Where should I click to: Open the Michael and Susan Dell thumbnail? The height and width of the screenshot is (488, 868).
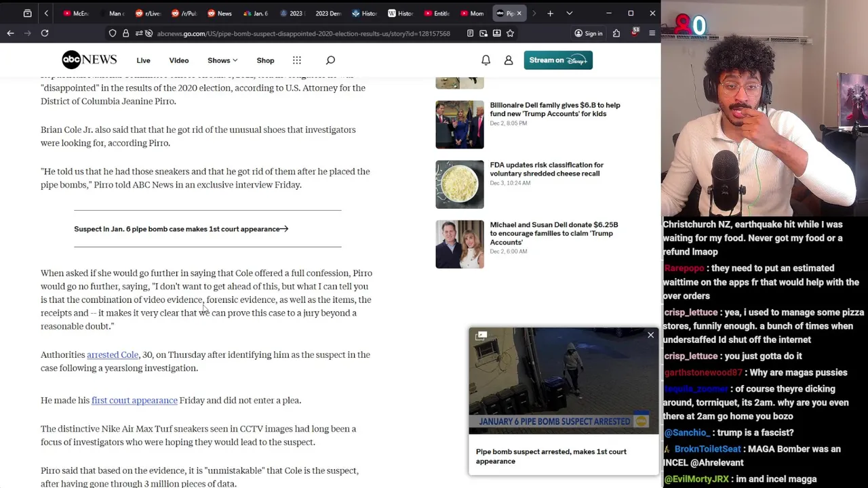pos(460,244)
